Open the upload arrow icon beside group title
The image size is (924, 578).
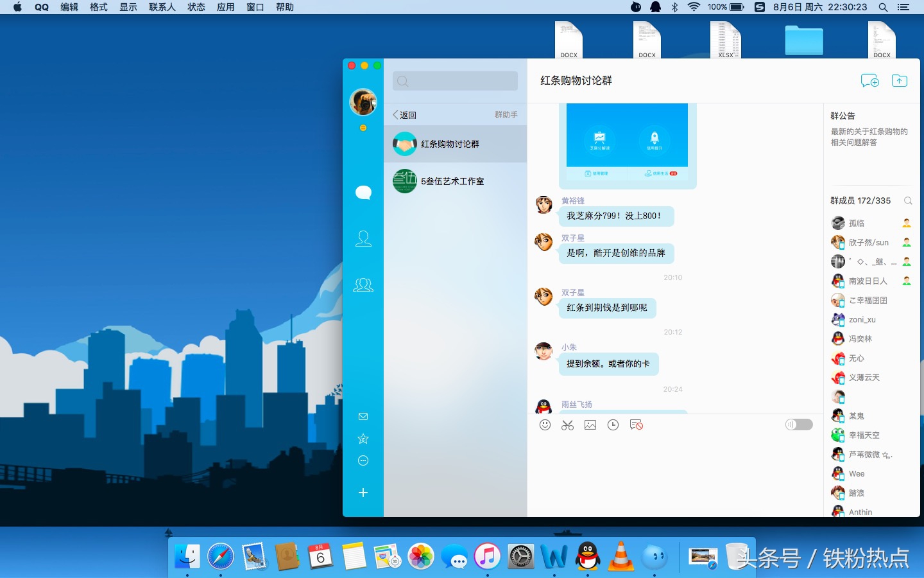click(x=900, y=80)
